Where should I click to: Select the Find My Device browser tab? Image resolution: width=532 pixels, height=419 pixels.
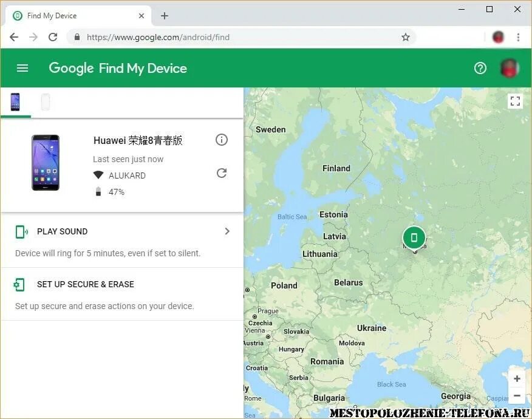pos(78,16)
